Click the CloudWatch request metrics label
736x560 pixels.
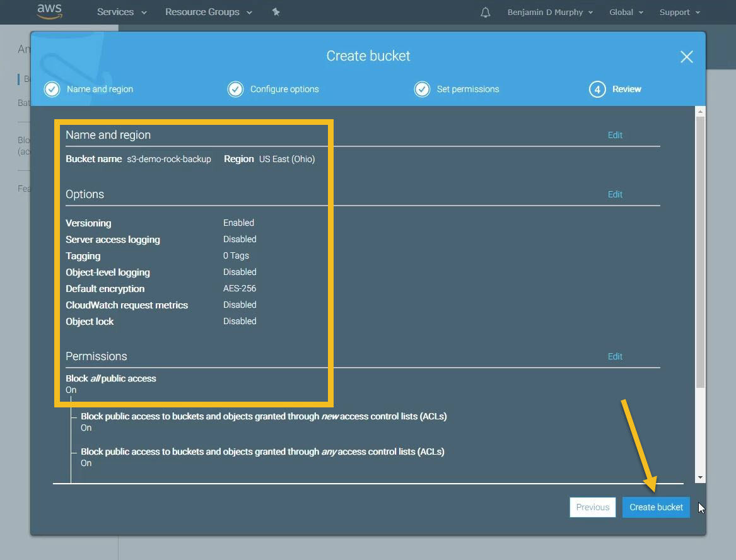click(127, 305)
